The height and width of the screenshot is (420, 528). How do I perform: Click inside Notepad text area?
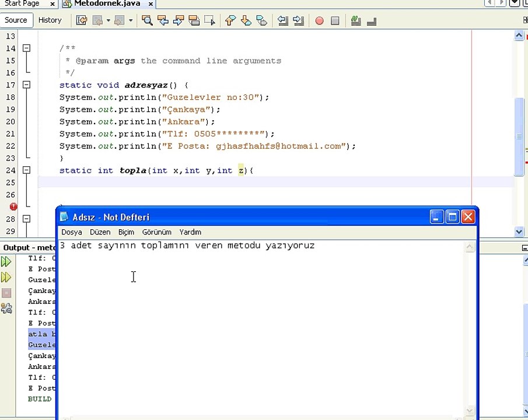(261, 328)
